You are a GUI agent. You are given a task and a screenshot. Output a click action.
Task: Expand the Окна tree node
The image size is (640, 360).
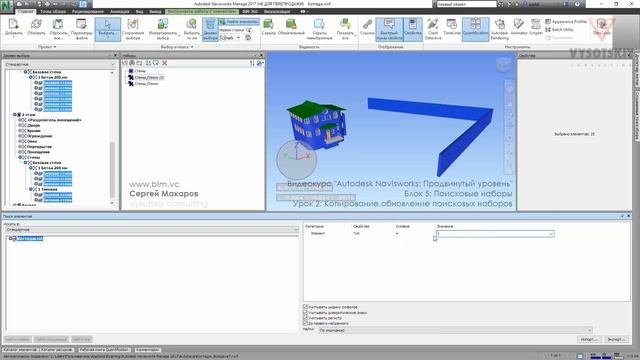[20, 141]
